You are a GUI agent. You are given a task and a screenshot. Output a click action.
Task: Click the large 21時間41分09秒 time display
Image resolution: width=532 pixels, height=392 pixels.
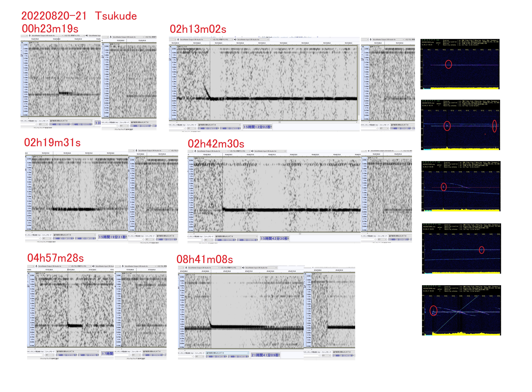click(x=265, y=355)
